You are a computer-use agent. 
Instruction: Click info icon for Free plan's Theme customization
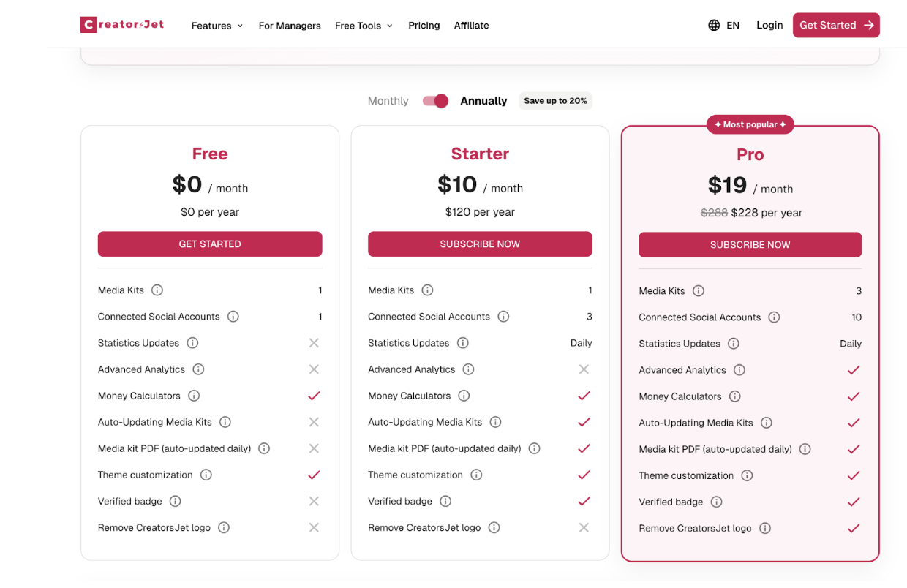coord(206,475)
